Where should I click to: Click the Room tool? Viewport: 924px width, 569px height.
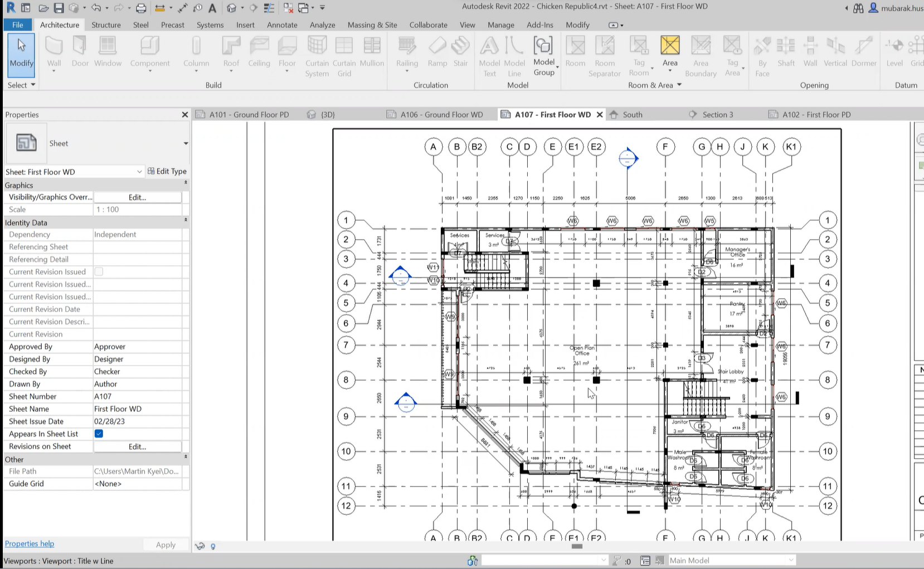pos(575,52)
